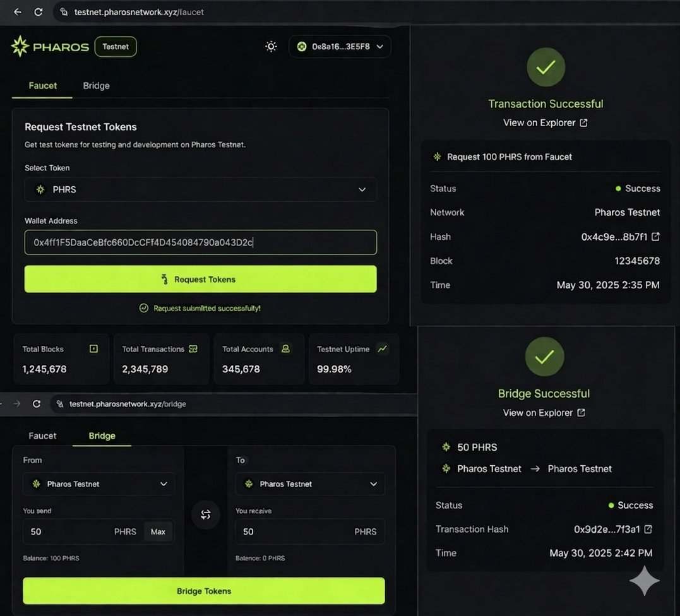The height and width of the screenshot is (616, 680).
Task: Click the Wallet Address input field
Action: click(x=200, y=242)
